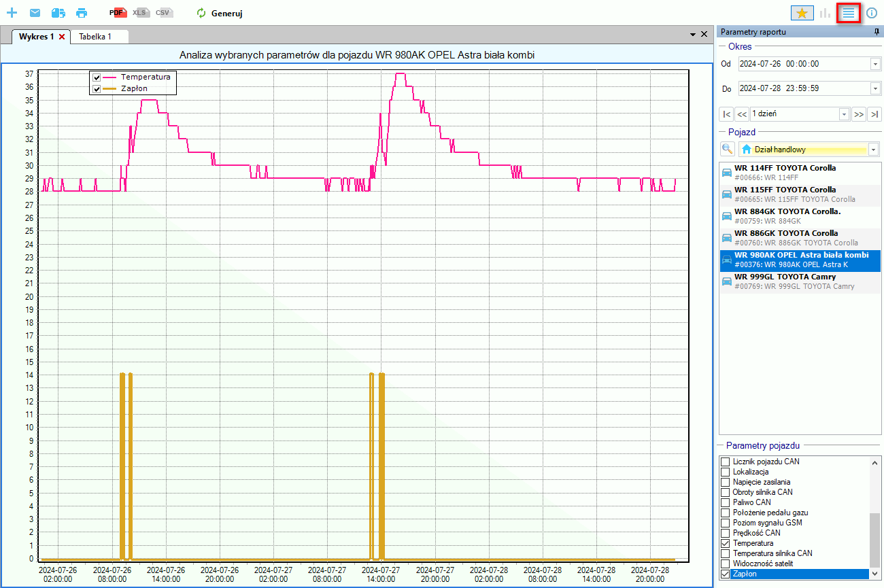Viewport: 884px width, 588px height.
Task: Open the 1 dzień interval dropdown
Action: pyautogui.click(x=845, y=114)
